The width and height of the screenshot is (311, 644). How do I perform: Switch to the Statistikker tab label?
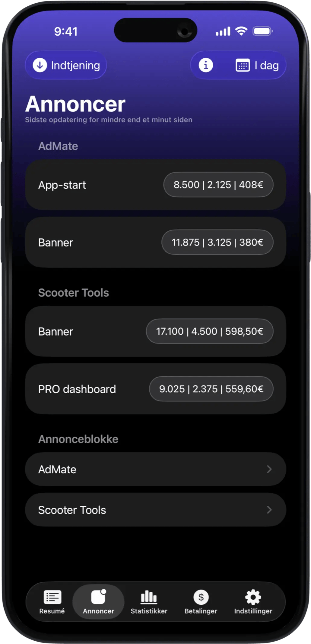pos(149,611)
